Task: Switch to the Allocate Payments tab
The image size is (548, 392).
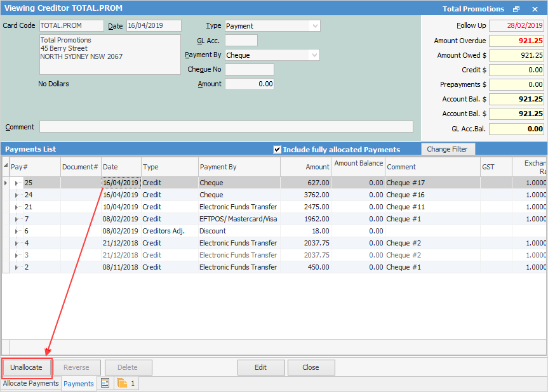Action: coord(31,383)
